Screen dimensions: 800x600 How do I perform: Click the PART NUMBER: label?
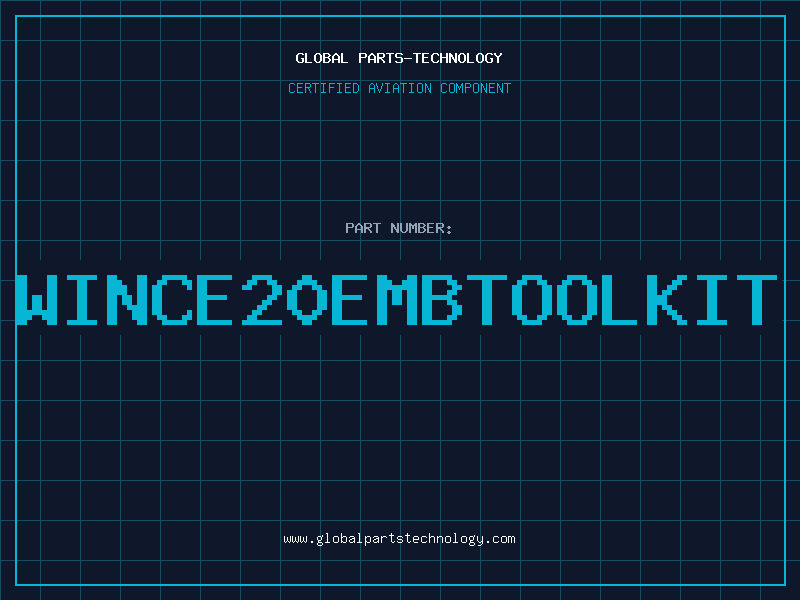coord(398,228)
